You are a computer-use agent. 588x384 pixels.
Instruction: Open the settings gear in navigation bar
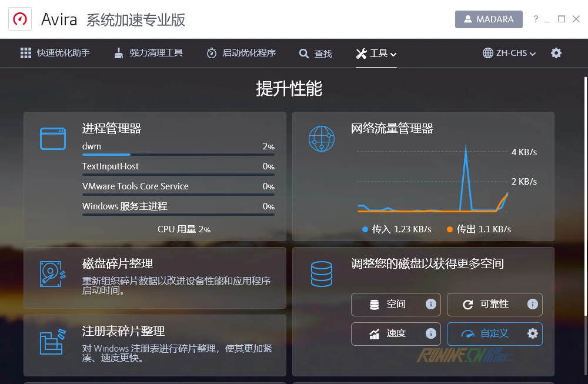pos(556,53)
